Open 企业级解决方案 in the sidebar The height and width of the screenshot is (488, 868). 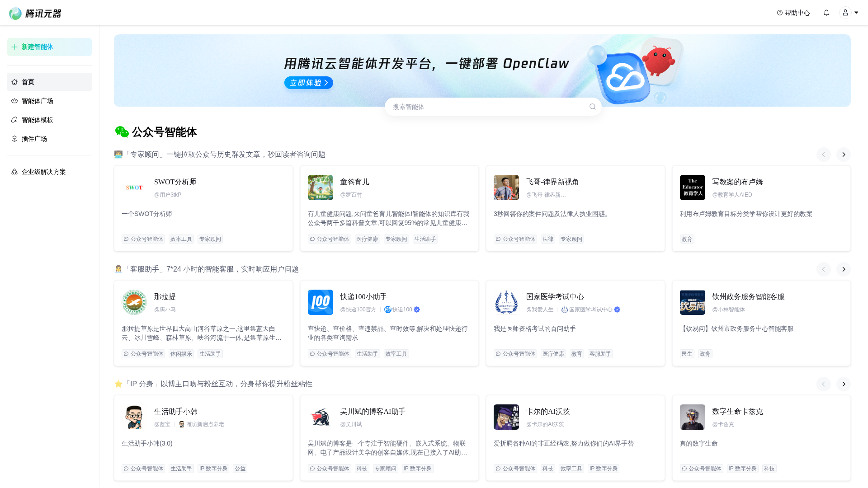[x=49, y=172]
